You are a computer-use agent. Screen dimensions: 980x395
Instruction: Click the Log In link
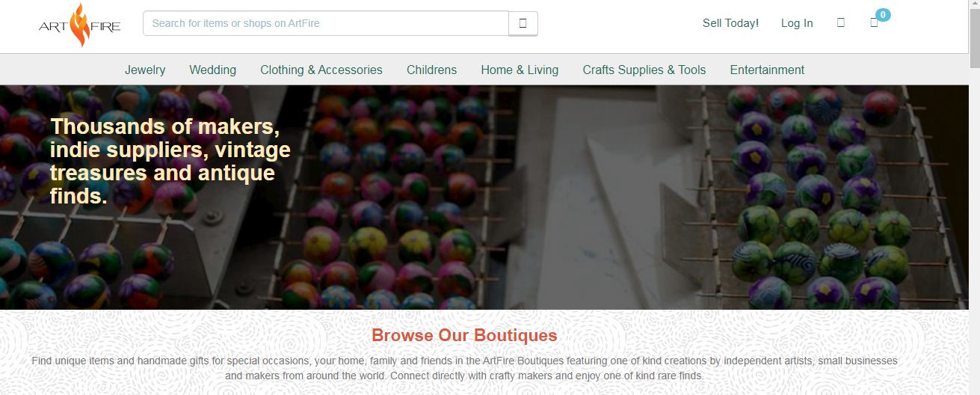(x=797, y=23)
